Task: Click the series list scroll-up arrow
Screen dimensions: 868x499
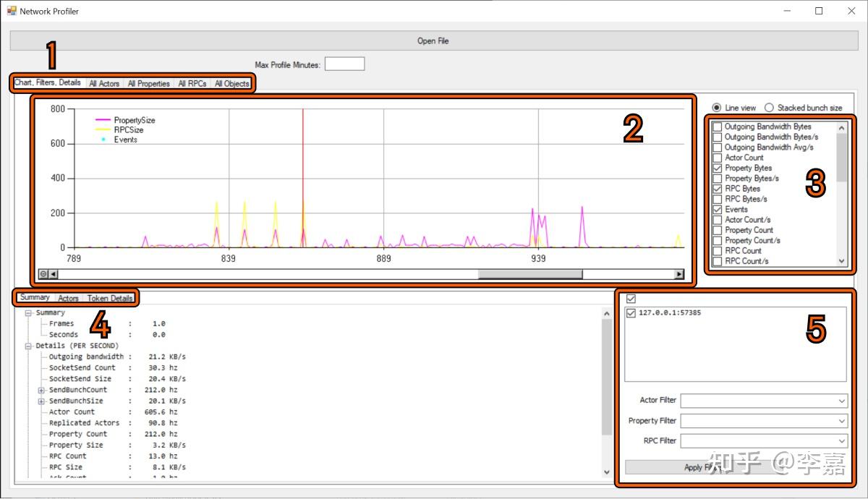Action: [x=841, y=127]
